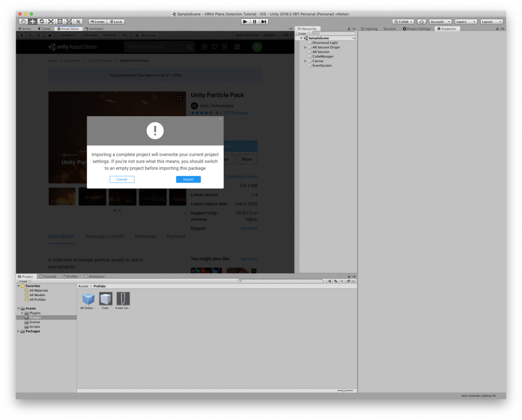The image size is (522, 420).
Task: Open the Collab dropdown
Action: coord(404,21)
